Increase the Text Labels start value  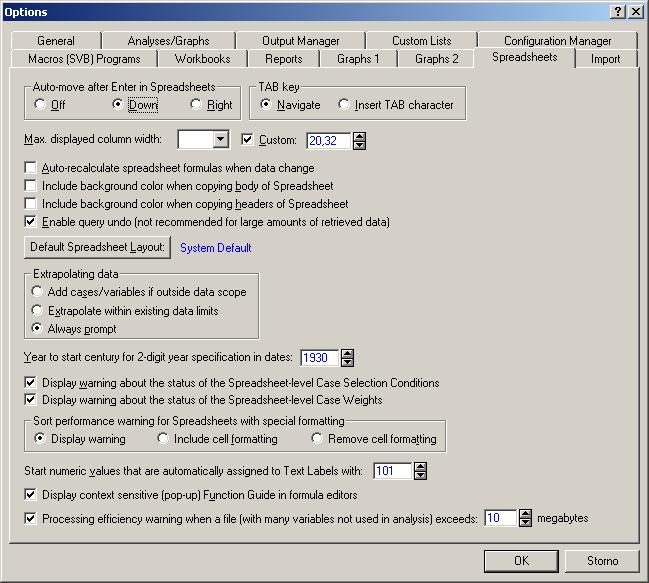point(420,467)
